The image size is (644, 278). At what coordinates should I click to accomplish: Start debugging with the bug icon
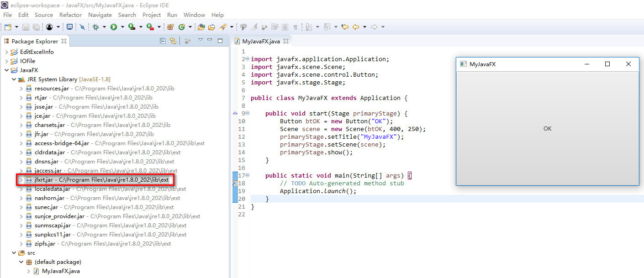(96, 27)
